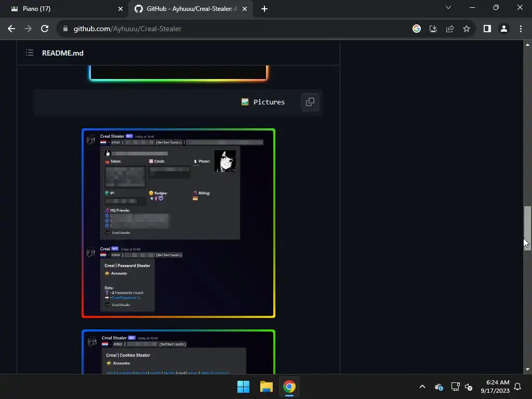Click the browser forward arrow
Viewport: 532px width, 399px height.
point(28,29)
